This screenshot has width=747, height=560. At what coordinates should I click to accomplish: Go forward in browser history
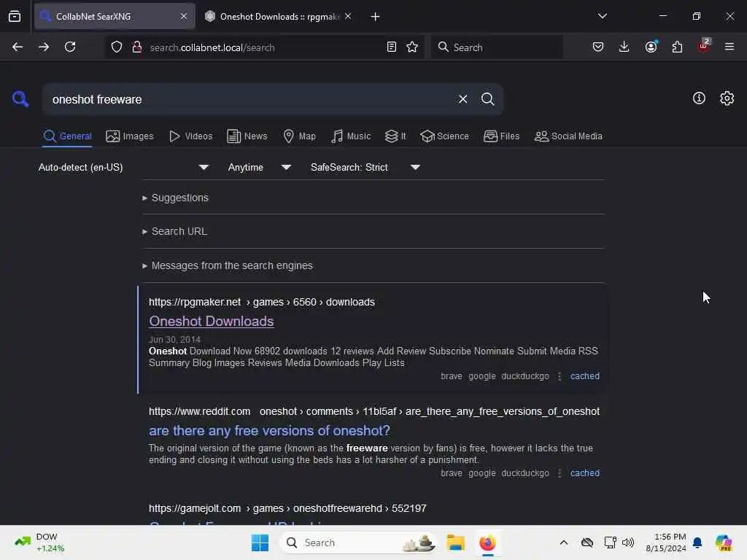coord(44,47)
